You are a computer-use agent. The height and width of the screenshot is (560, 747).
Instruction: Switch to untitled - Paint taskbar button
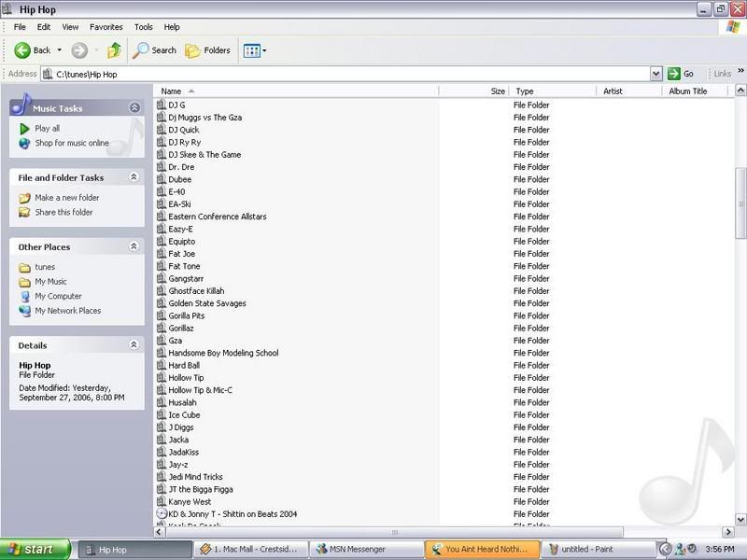598,550
